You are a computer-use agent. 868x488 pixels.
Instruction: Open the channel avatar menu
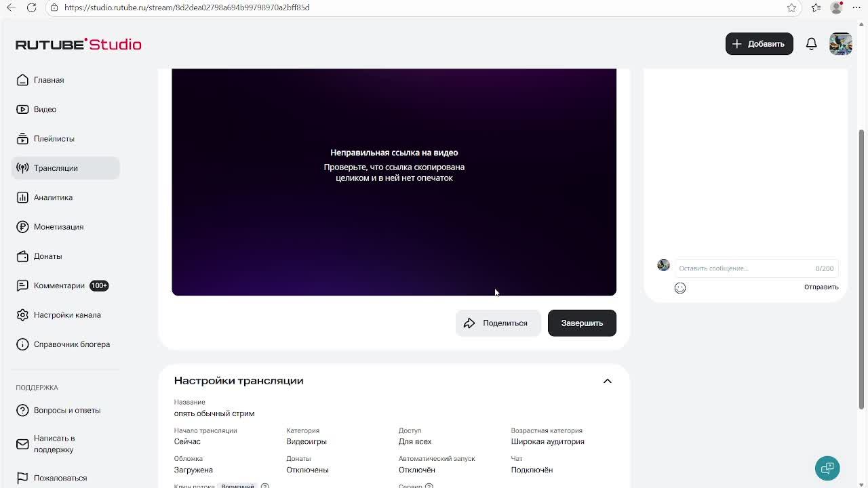coord(840,44)
